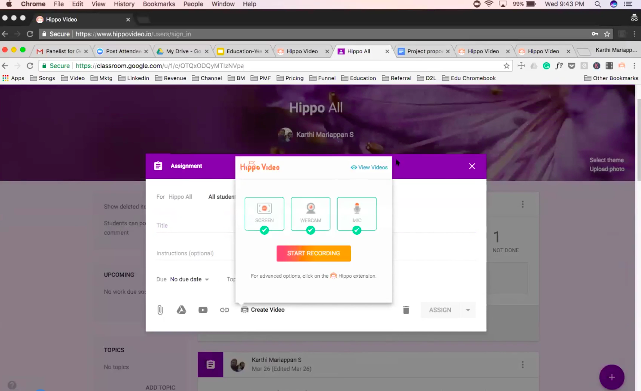Select the Screen recording option
Image resolution: width=641 pixels, height=391 pixels.
(264, 214)
